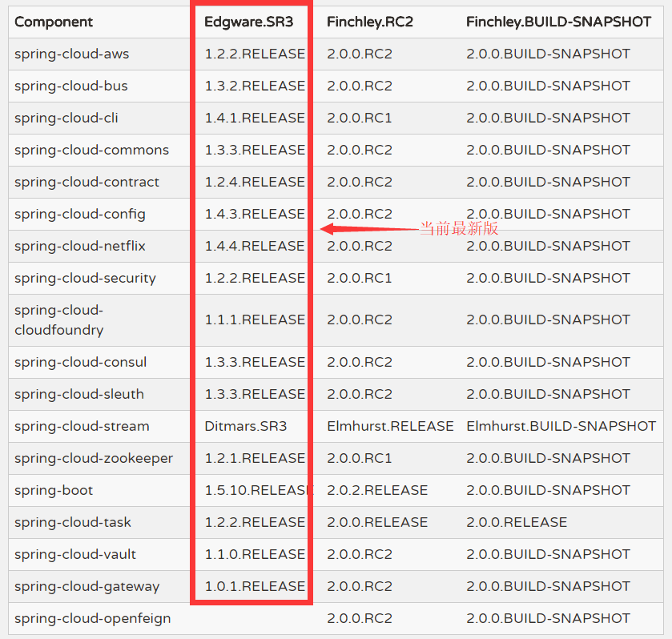The image size is (672, 639).
Task: Select 1.3.2.RELEASE in the spring-cloud-bus row
Action: click(x=255, y=86)
